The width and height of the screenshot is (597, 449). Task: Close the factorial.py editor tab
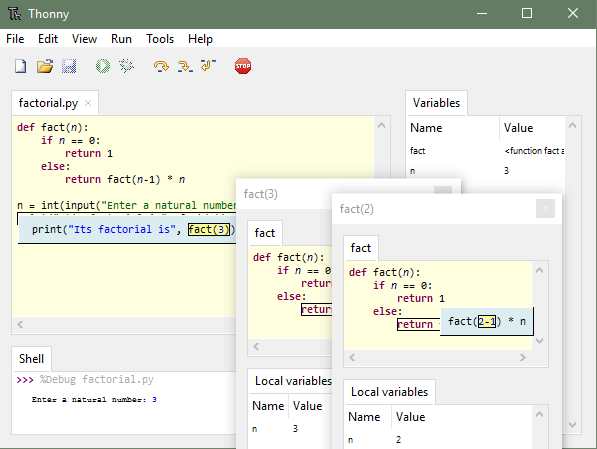[x=88, y=103]
